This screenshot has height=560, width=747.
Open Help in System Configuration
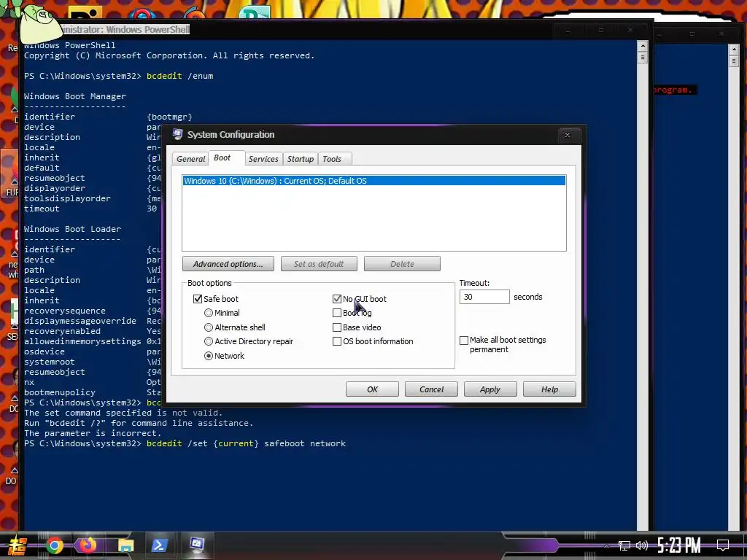(549, 389)
